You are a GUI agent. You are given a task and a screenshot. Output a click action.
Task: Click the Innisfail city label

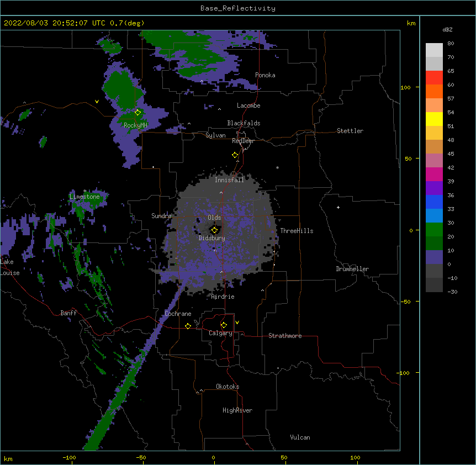(x=229, y=180)
